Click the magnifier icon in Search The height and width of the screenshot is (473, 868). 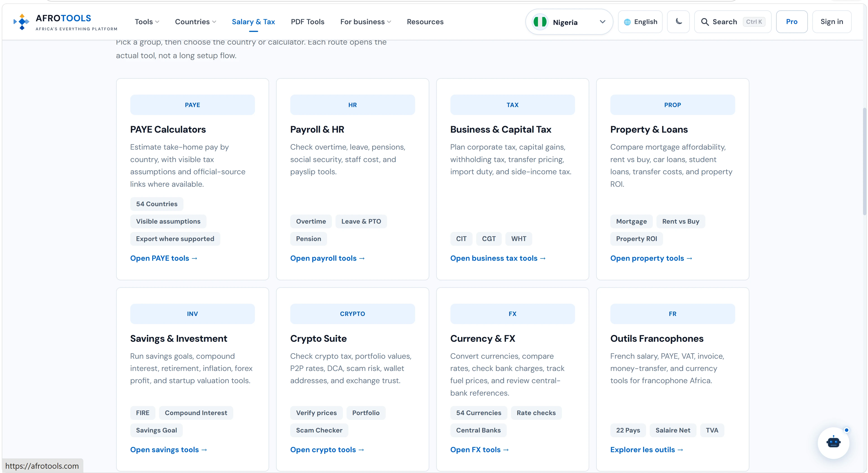click(x=705, y=22)
